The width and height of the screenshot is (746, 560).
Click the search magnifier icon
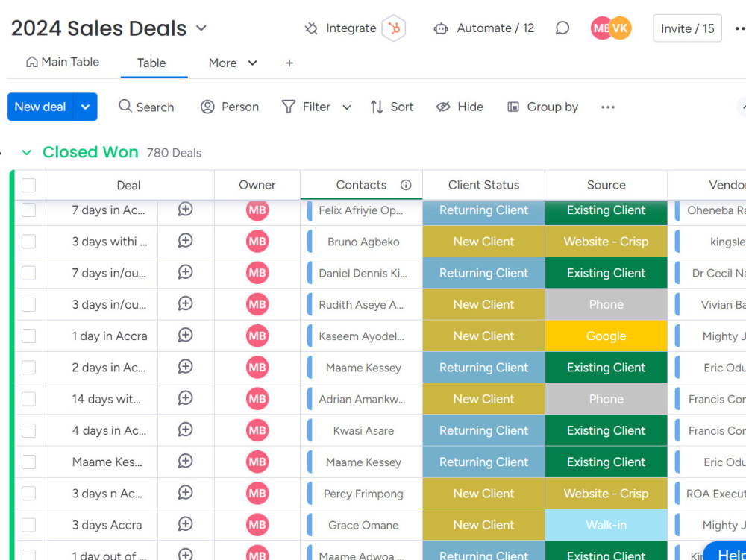coord(125,106)
